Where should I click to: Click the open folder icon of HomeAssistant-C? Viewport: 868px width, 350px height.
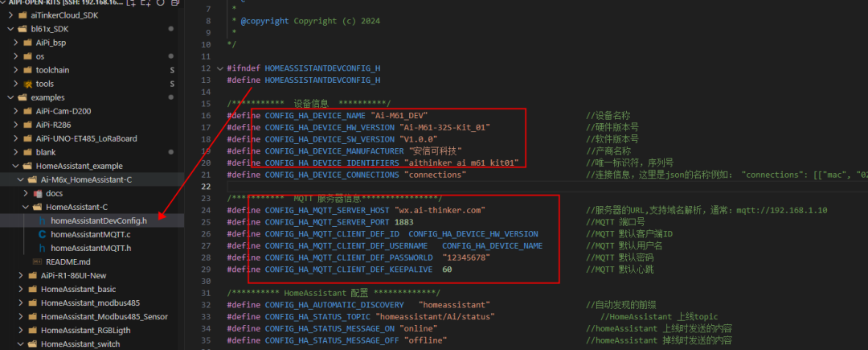[38, 207]
